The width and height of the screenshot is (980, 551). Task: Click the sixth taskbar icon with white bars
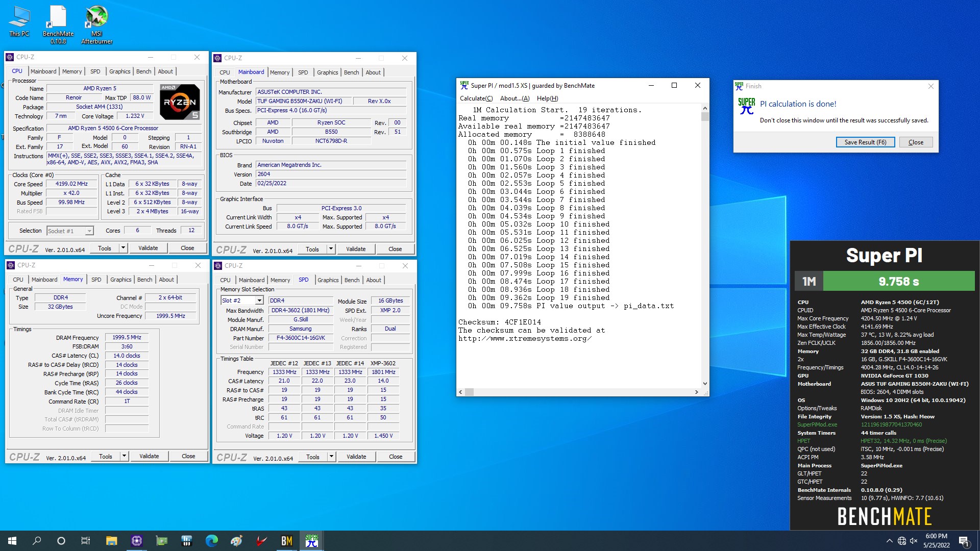(186, 541)
